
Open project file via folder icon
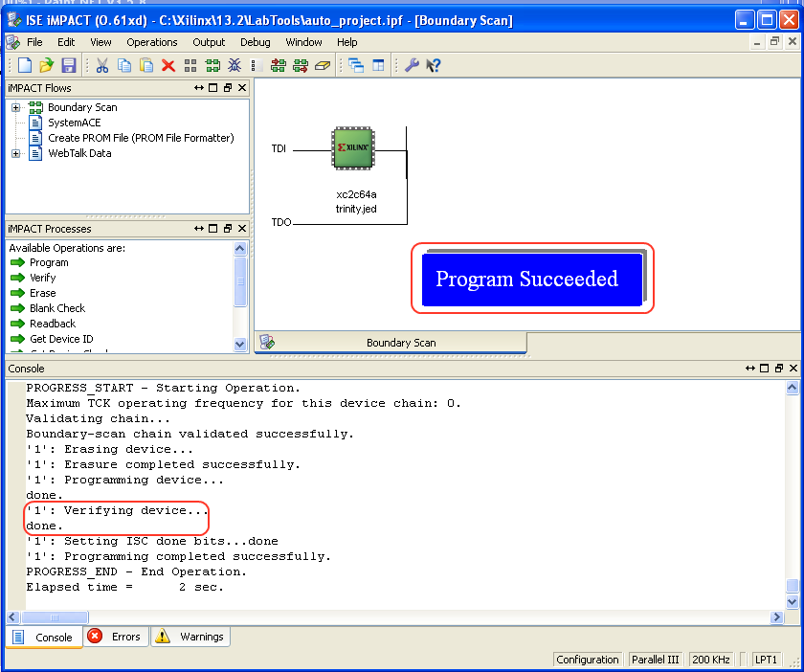(x=46, y=65)
